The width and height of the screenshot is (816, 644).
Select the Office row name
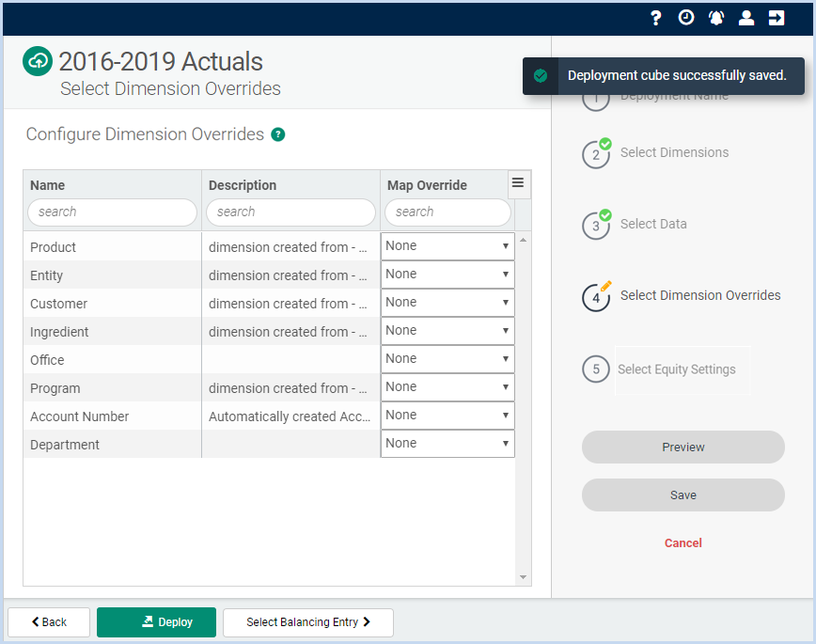coord(47,360)
